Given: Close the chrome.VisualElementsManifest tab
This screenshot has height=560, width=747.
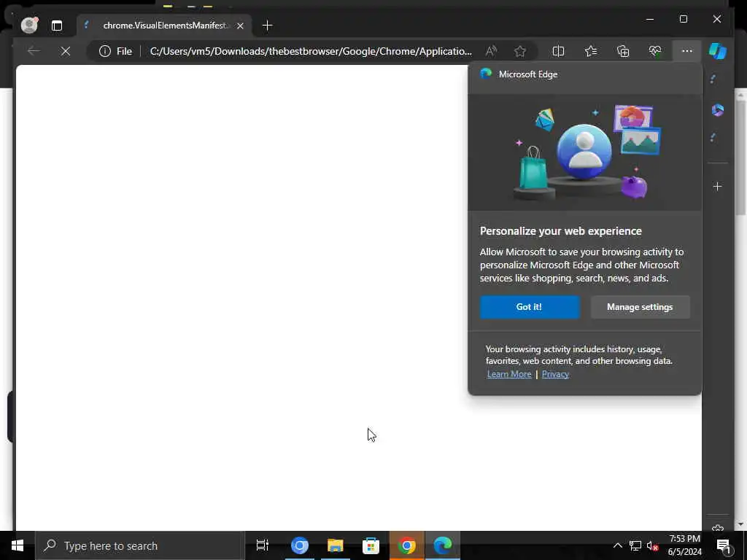Looking at the screenshot, I should [x=240, y=26].
